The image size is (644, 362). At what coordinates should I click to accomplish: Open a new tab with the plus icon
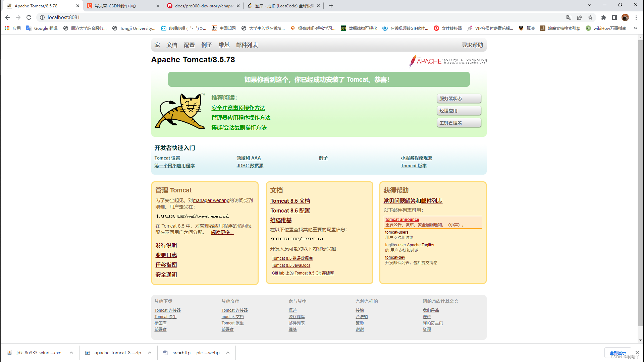[331, 6]
